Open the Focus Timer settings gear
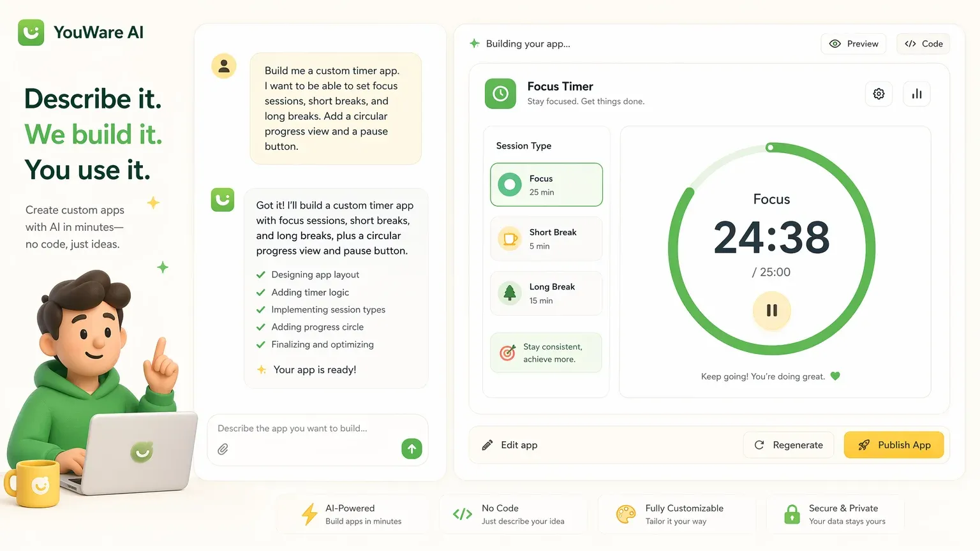This screenshot has width=980, height=551. [x=879, y=94]
